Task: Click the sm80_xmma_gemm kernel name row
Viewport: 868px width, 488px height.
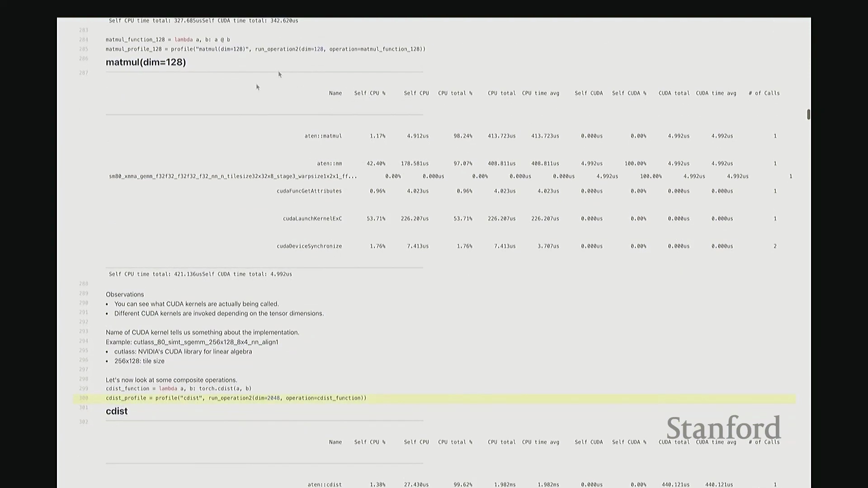Action: pyautogui.click(x=233, y=176)
